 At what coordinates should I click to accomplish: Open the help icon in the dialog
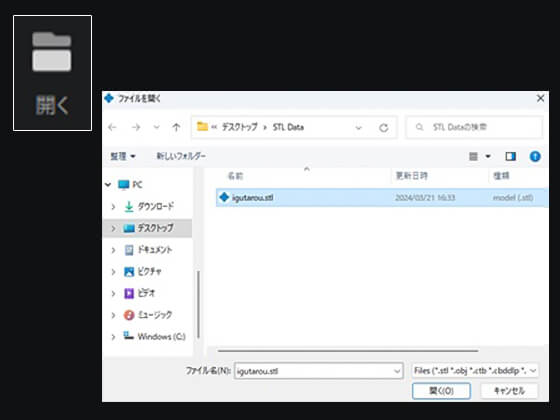pyautogui.click(x=535, y=156)
